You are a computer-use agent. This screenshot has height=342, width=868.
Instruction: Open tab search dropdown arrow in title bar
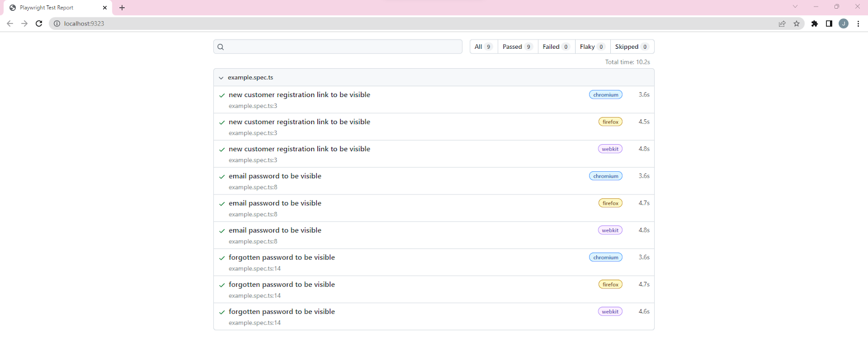click(795, 7)
